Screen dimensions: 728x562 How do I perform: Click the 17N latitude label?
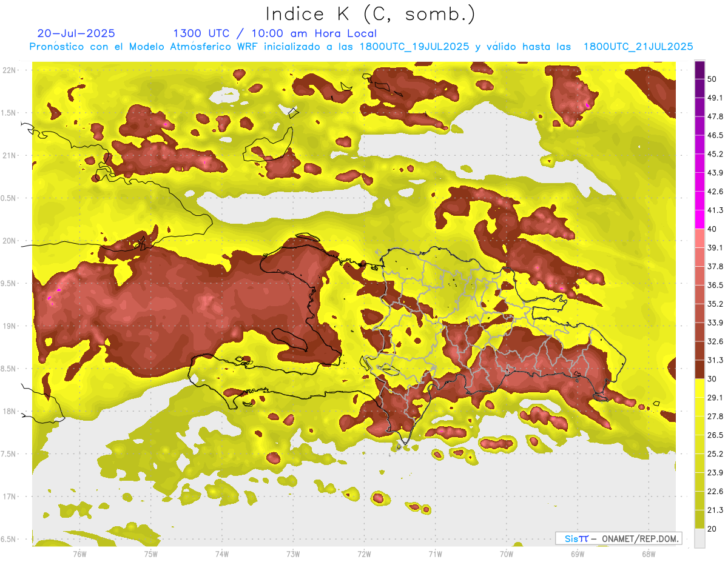[x=10, y=497]
